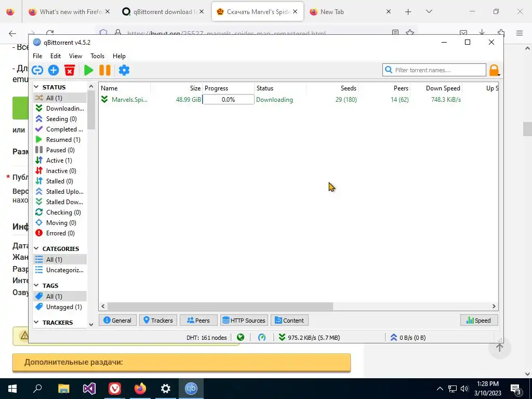Image resolution: width=532 pixels, height=399 pixels.
Task: Collapse the TAGS section
Action: pos(37,286)
